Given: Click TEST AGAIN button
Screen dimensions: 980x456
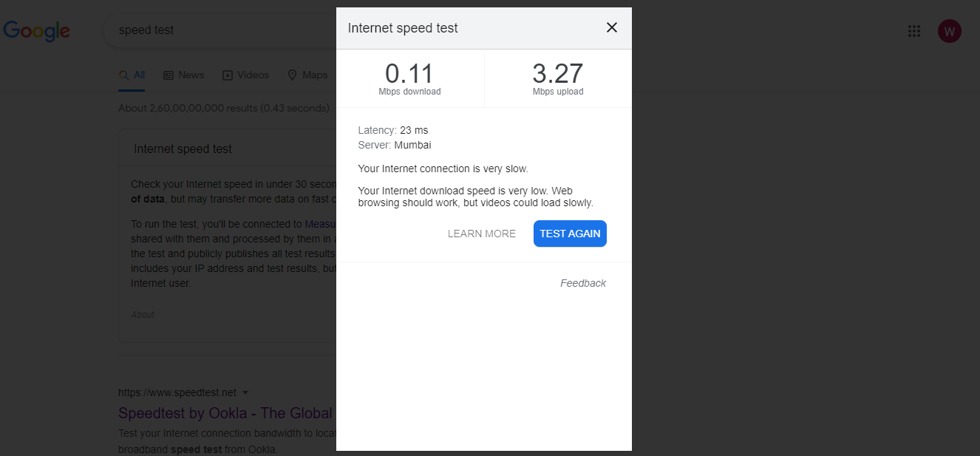Looking at the screenshot, I should [x=570, y=234].
